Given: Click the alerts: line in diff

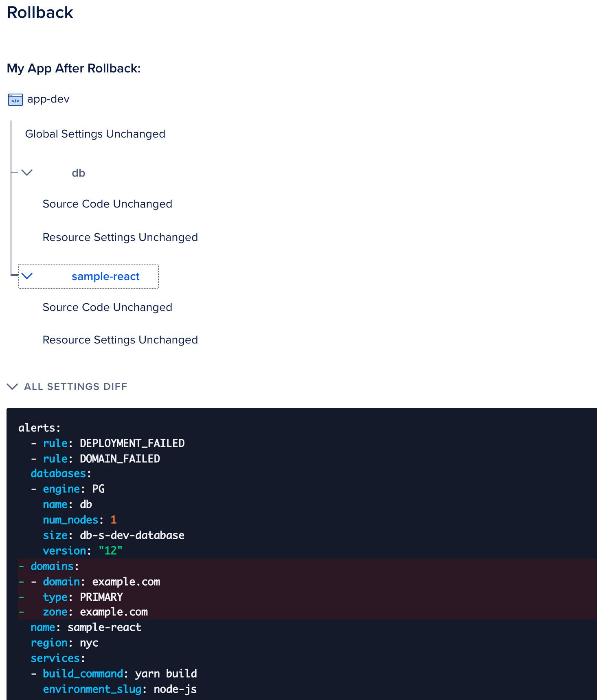Looking at the screenshot, I should tap(40, 428).
